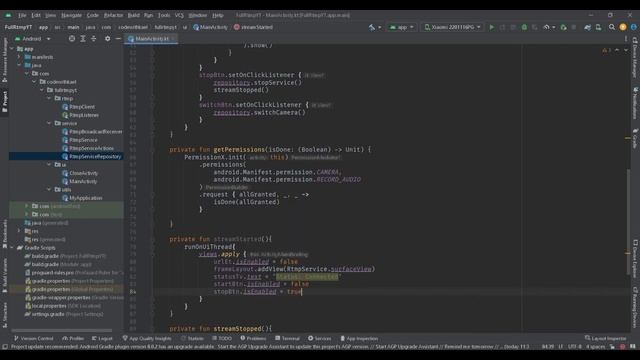Screen dimensions: 640x360
Task: Click the Select Opened File target icon
Action: click(x=72, y=38)
